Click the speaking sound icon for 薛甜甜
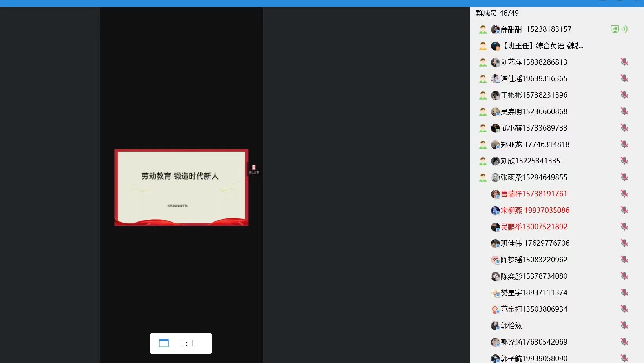Viewport: 644px width, 363px height. click(x=624, y=29)
